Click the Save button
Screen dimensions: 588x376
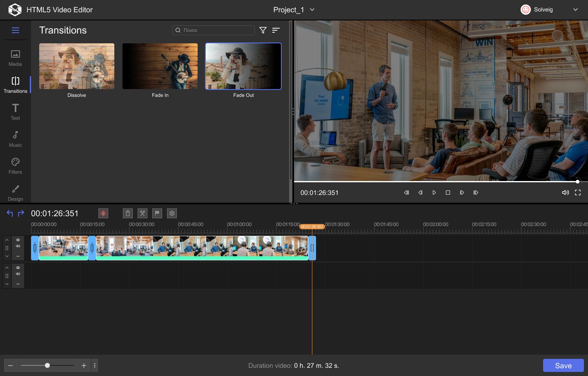click(x=563, y=365)
